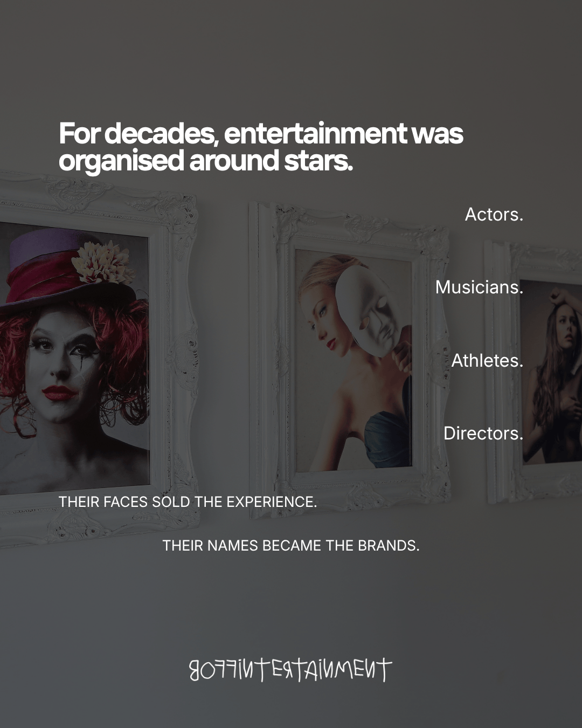Click the word 'Athletes.'
Image resolution: width=582 pixels, height=728 pixels.
pyautogui.click(x=487, y=360)
